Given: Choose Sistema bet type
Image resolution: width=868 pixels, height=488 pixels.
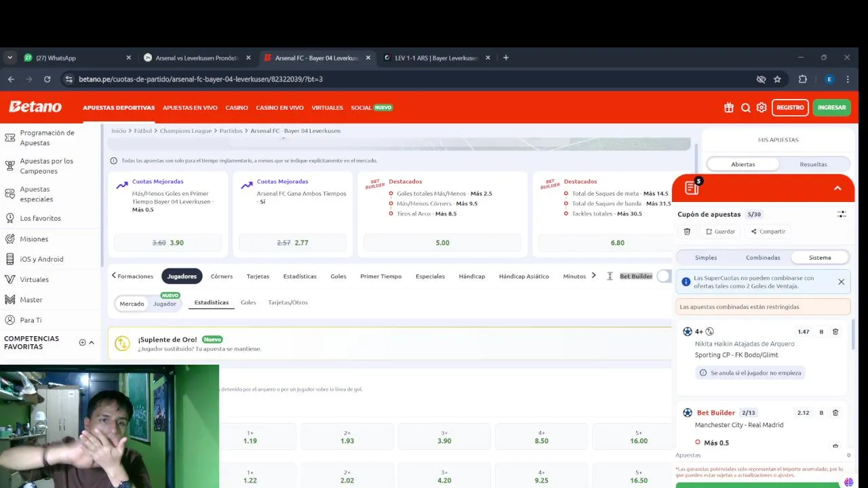Looking at the screenshot, I should [820, 258].
